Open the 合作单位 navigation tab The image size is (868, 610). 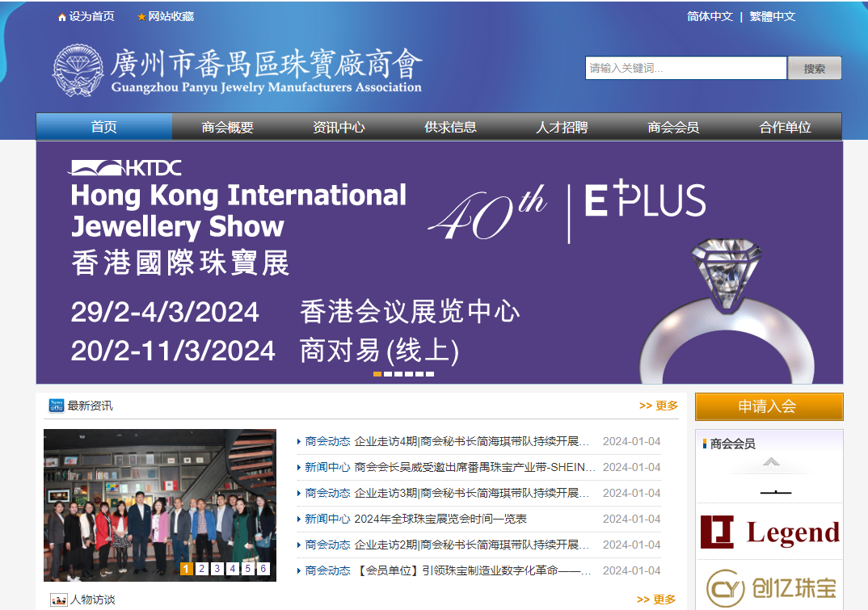pos(785,127)
